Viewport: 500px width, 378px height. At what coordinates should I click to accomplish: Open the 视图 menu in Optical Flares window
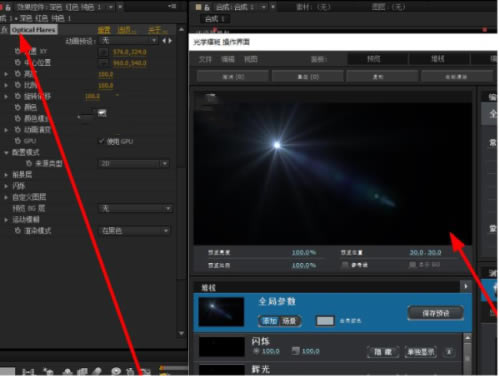(251, 59)
